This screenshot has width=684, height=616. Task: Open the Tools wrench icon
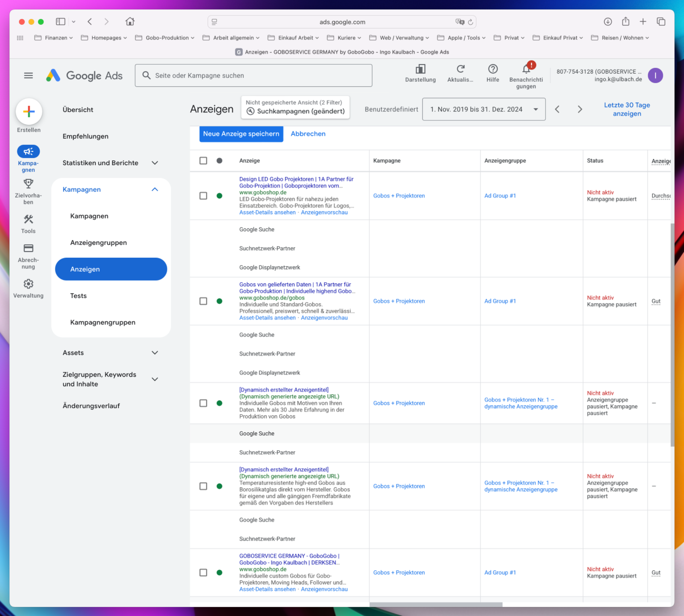28,219
